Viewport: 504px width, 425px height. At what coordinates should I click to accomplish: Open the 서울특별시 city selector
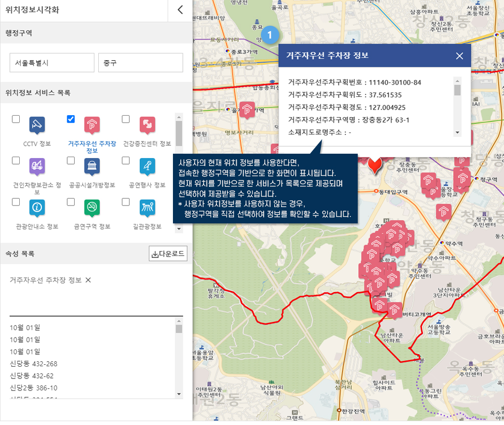coord(52,63)
